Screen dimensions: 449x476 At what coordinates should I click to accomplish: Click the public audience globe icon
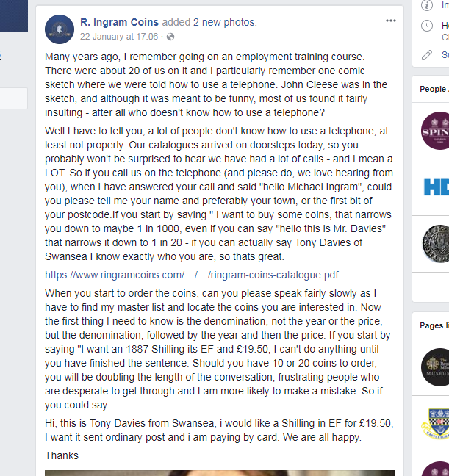171,37
